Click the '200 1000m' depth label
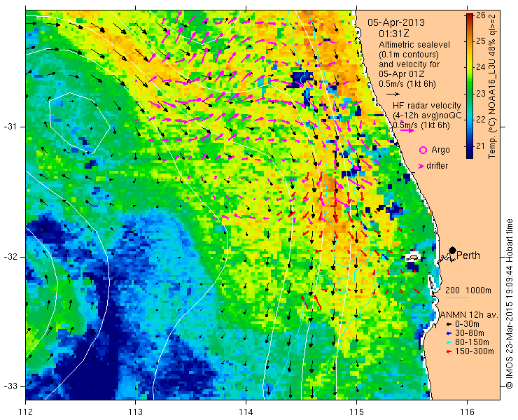The height and width of the screenshot is (420, 518). click(x=468, y=290)
